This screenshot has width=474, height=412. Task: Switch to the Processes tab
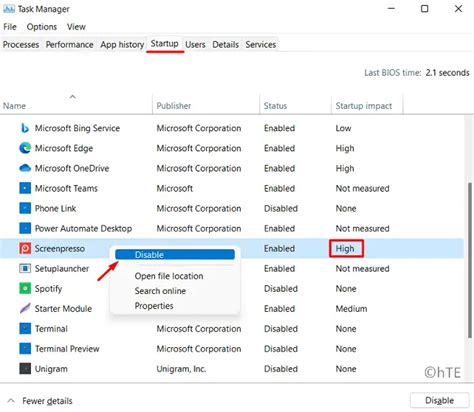(x=21, y=44)
